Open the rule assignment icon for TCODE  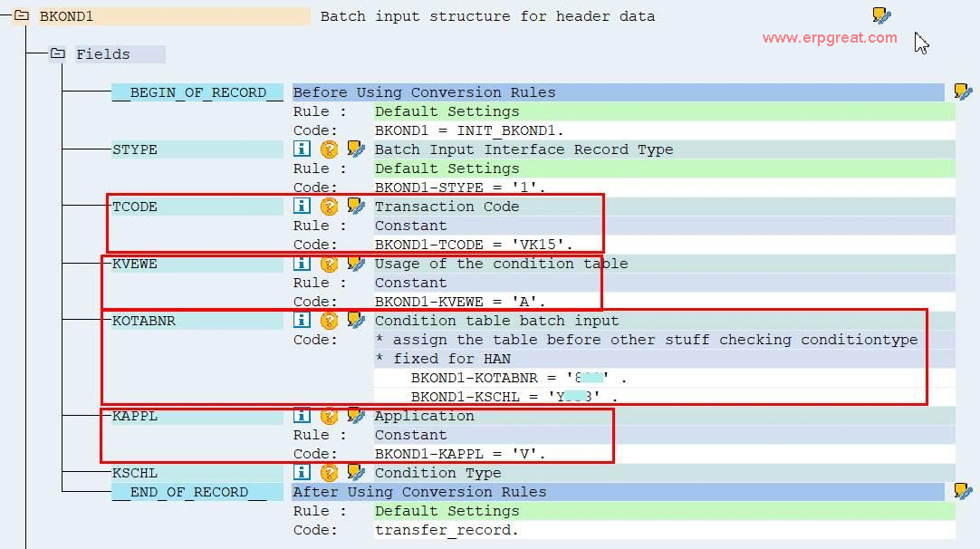356,206
